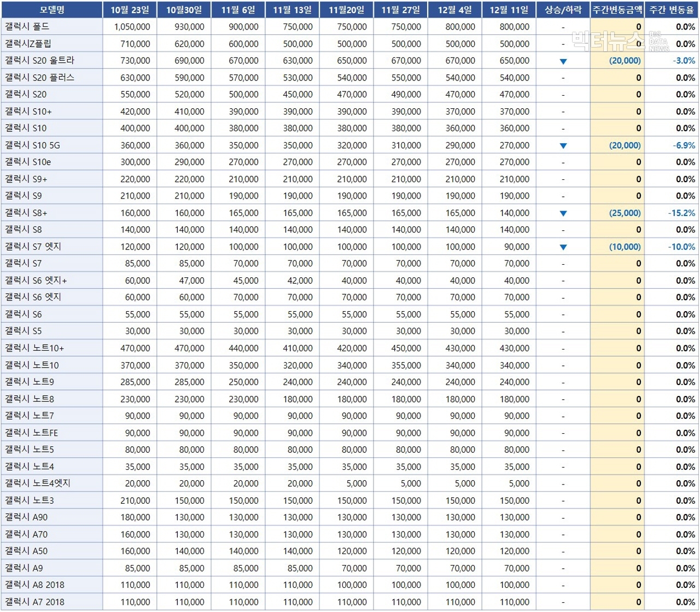This screenshot has width=700, height=612.
Task: Click the 11월 6일 column header
Action: coord(238,10)
